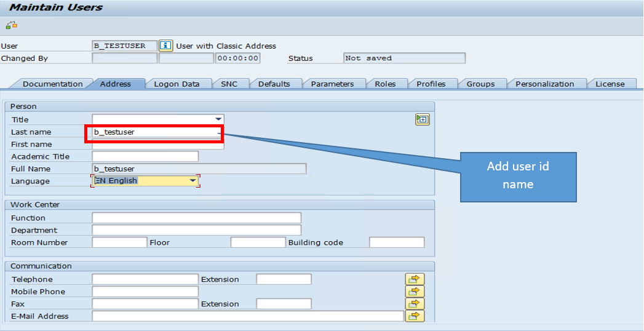Open the Defaults tab

coord(274,84)
